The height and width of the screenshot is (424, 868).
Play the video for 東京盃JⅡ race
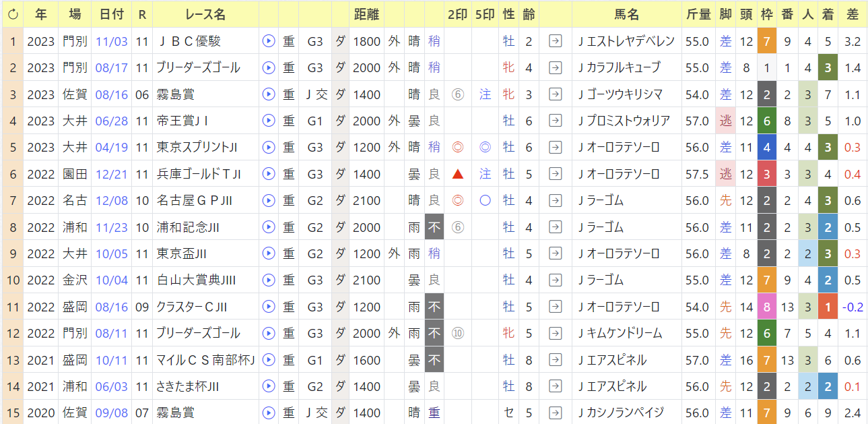tap(269, 253)
